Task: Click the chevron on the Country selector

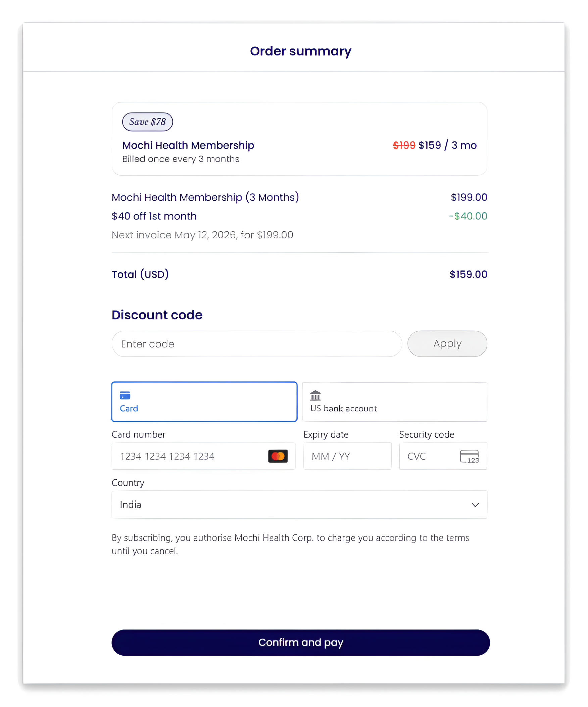Action: coord(475,505)
